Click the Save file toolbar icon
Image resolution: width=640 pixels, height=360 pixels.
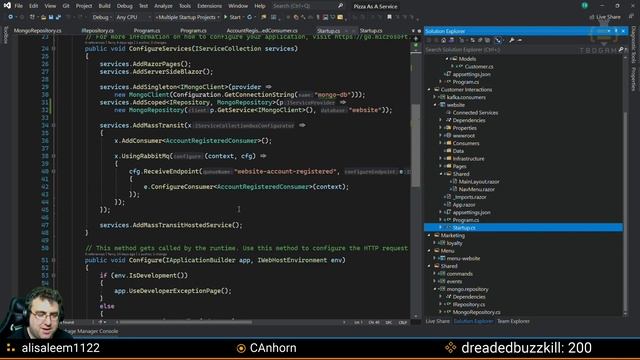[51, 17]
